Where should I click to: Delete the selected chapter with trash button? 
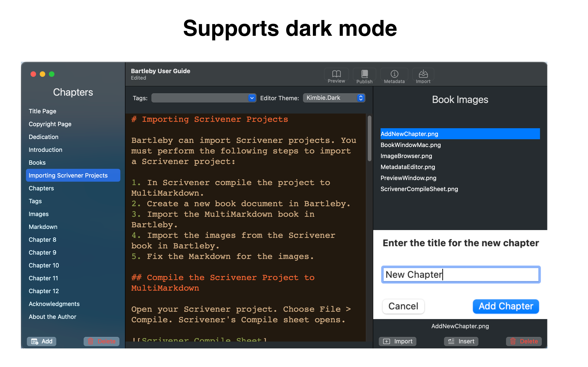click(101, 341)
